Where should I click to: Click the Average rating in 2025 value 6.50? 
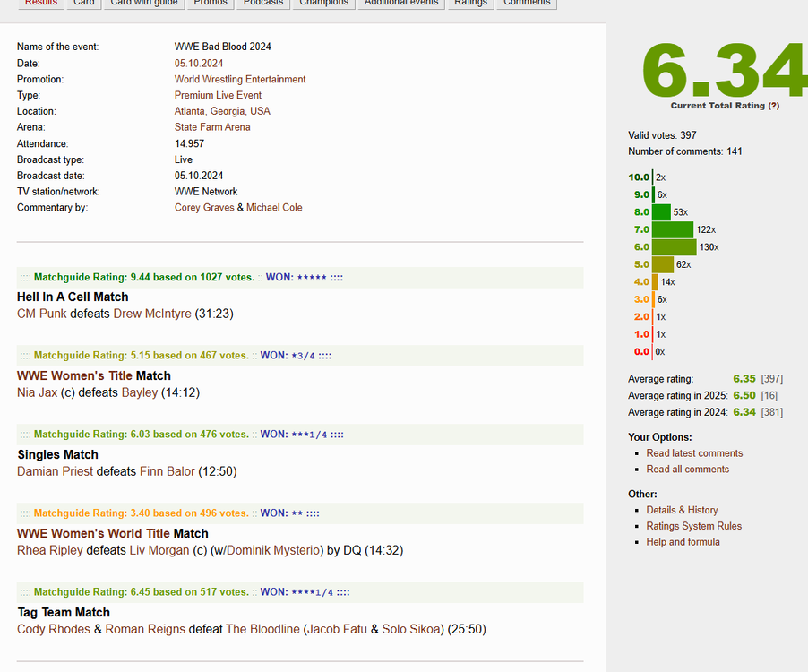[744, 395]
